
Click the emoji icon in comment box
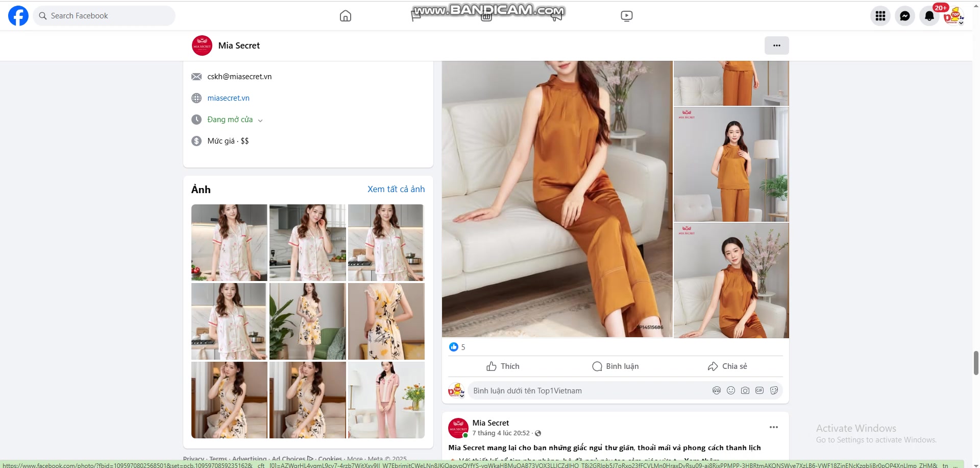pos(731,390)
